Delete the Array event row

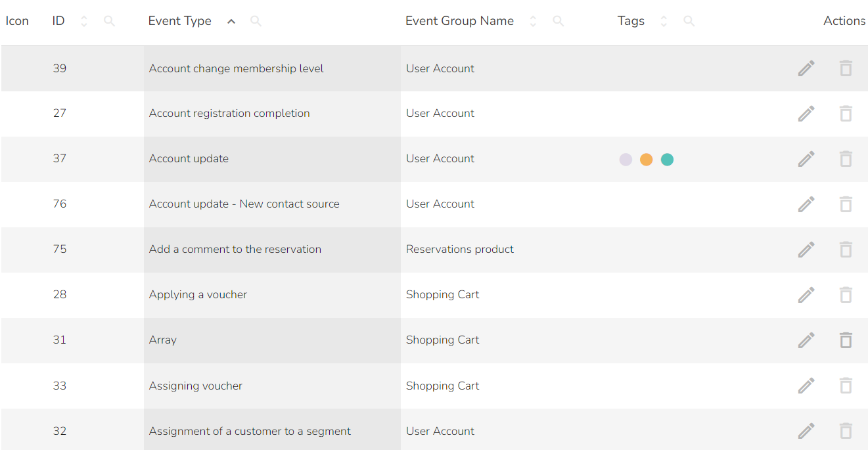point(846,340)
